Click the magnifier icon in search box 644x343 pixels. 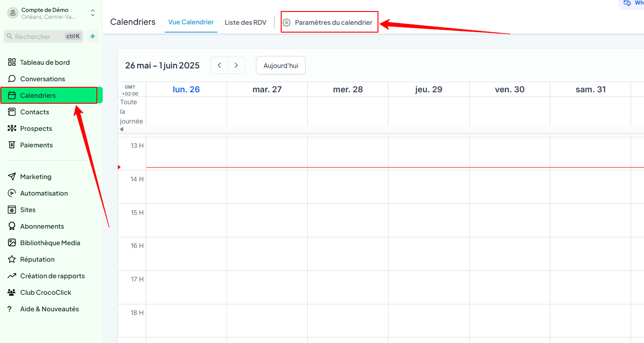coord(10,36)
